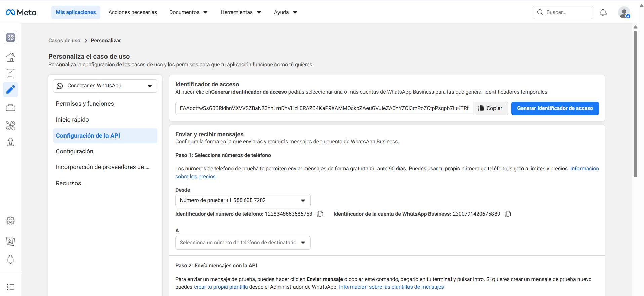Open Configuración in the side menu
The height and width of the screenshot is (296, 644).
coord(105,151)
